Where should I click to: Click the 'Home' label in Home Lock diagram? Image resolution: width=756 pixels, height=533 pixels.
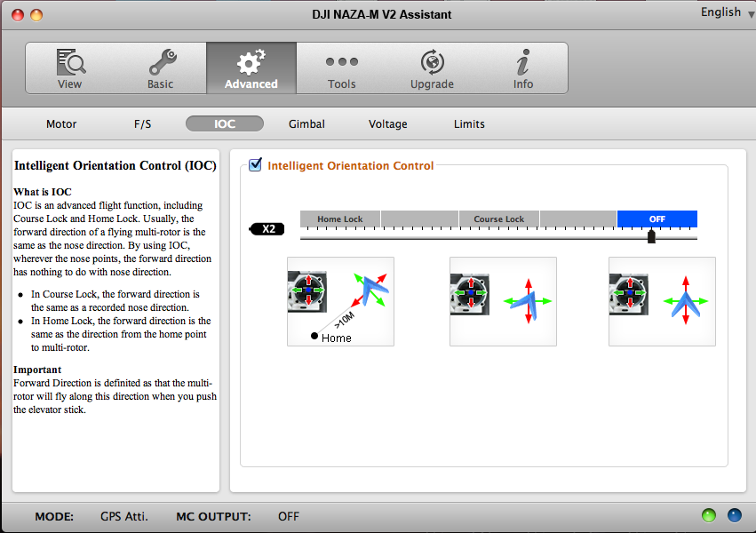pos(337,338)
